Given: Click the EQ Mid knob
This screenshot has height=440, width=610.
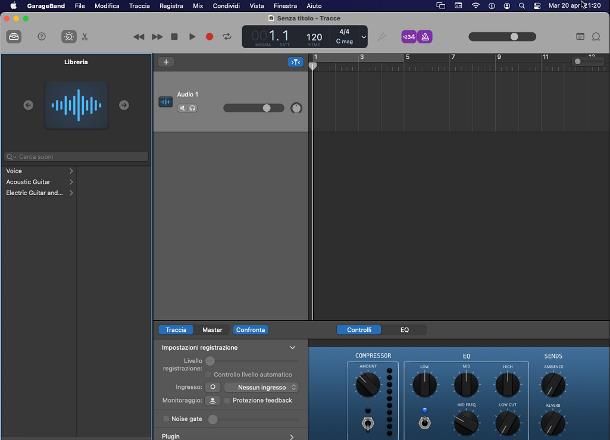Looking at the screenshot, I should pyautogui.click(x=466, y=384).
